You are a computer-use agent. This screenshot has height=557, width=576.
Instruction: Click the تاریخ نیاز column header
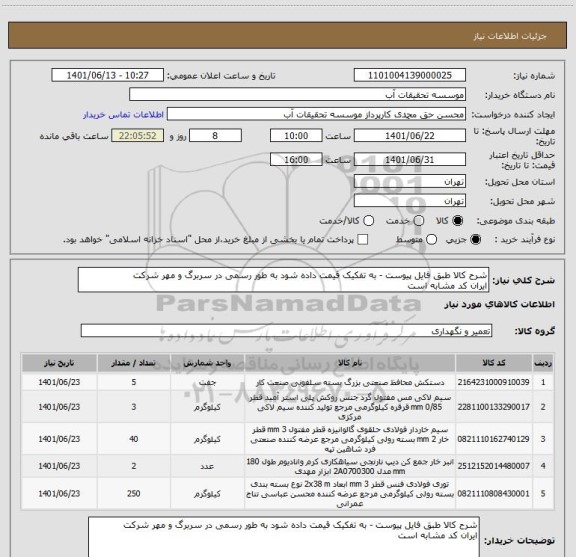point(59,363)
